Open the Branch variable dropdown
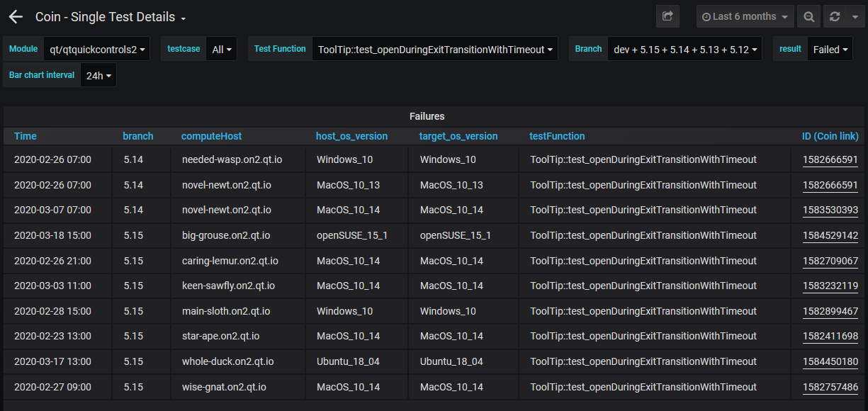The width and height of the screenshot is (868, 411). [685, 50]
